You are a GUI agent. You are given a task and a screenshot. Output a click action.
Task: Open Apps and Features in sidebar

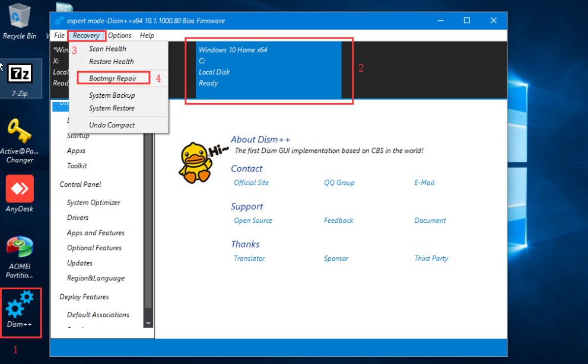click(96, 233)
